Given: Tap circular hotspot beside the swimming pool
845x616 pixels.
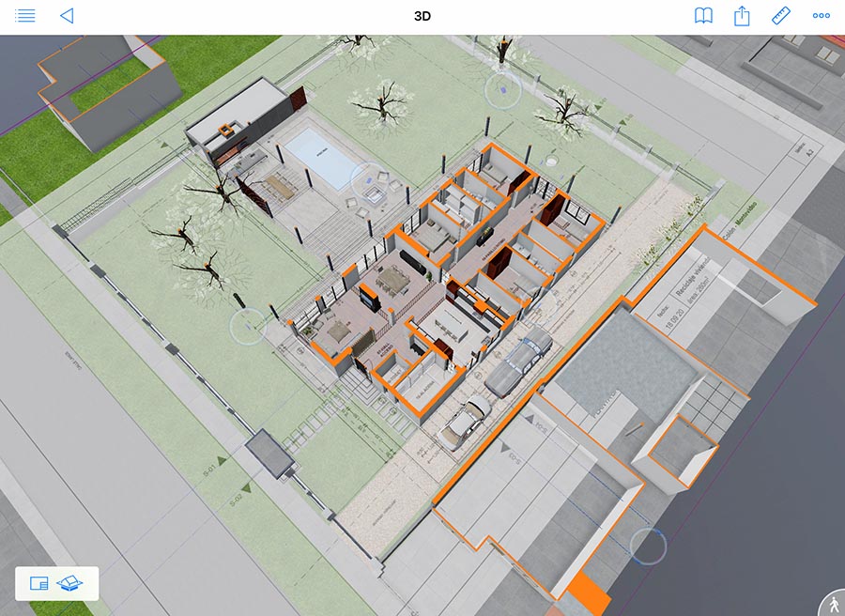Looking at the screenshot, I should pos(368,178).
